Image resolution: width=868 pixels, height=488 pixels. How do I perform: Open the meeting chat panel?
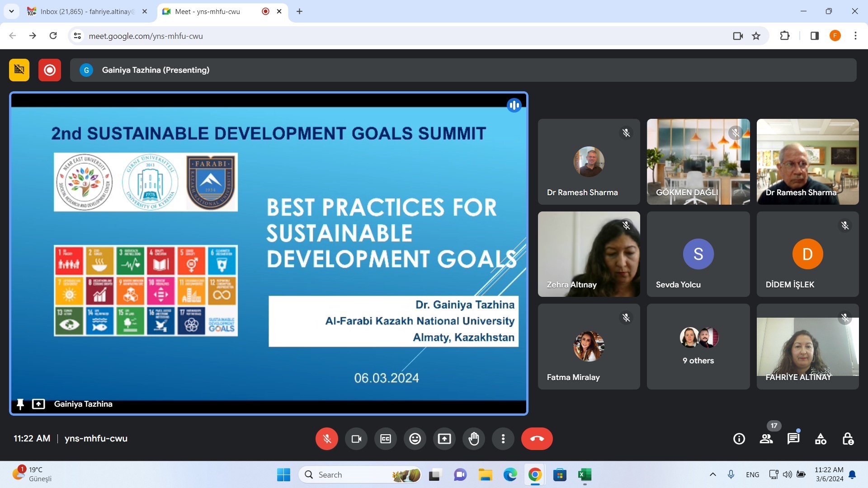pyautogui.click(x=793, y=439)
